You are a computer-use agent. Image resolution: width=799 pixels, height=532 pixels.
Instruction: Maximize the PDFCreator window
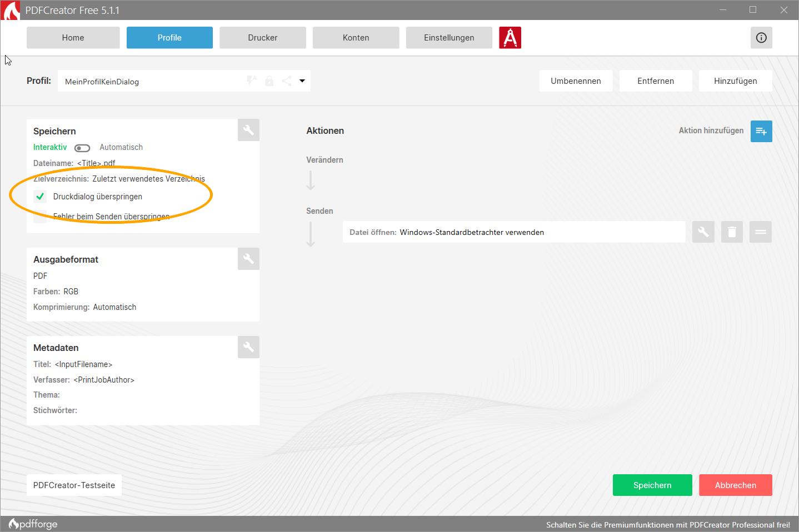(x=753, y=10)
